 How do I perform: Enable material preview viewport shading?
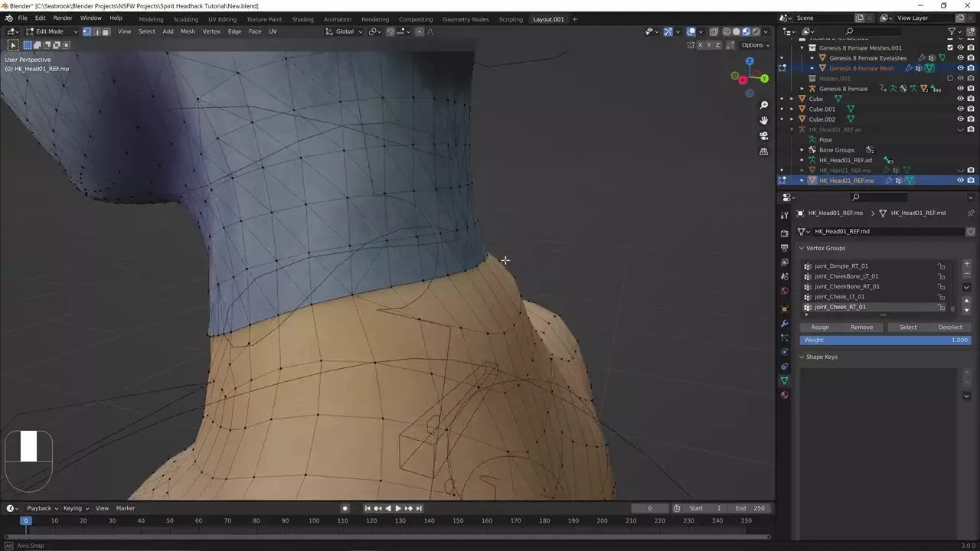point(746,31)
